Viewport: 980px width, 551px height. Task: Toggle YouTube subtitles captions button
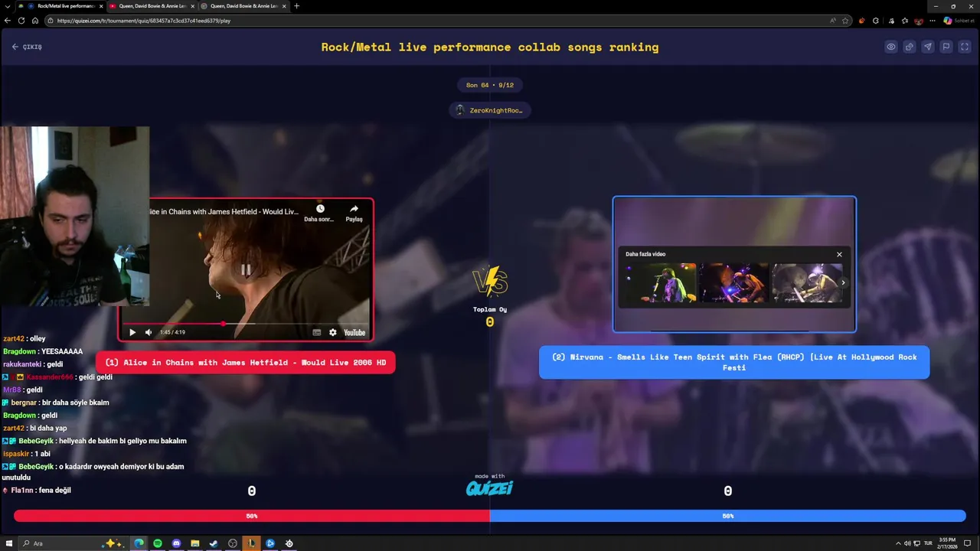point(317,332)
